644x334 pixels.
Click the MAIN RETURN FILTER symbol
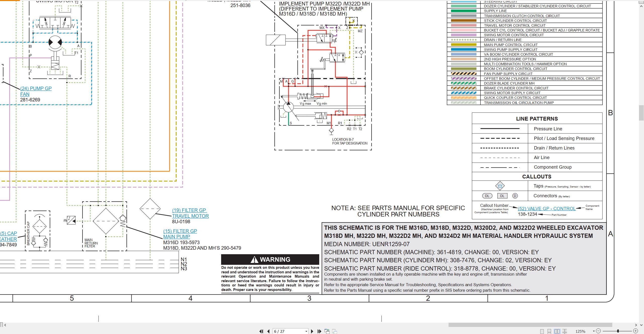pos(106,221)
